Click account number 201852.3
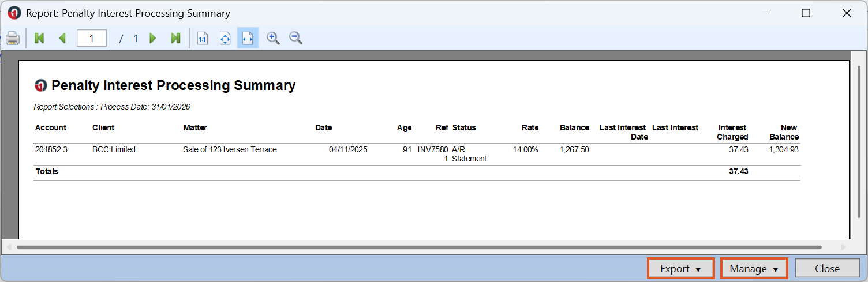The height and width of the screenshot is (282, 868). pyautogui.click(x=51, y=149)
